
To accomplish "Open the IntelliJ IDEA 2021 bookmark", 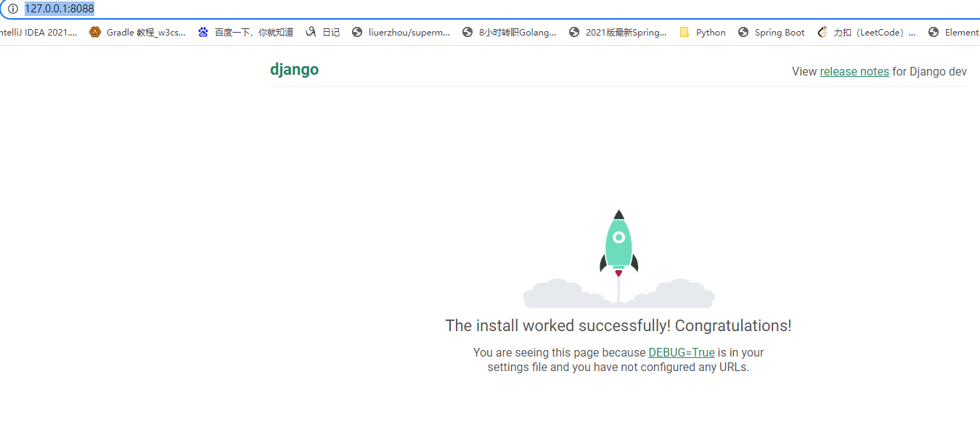I will pos(38,32).
